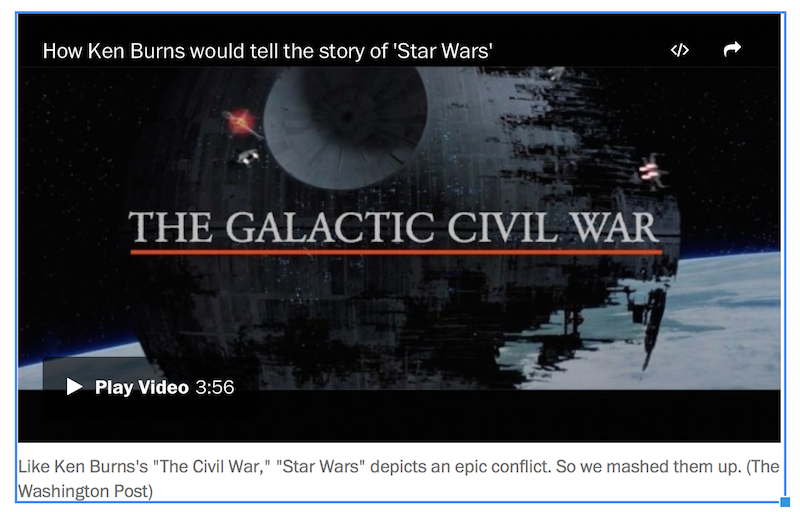The height and width of the screenshot is (512, 800).
Task: Click the white play triangle icon
Action: tap(74, 387)
